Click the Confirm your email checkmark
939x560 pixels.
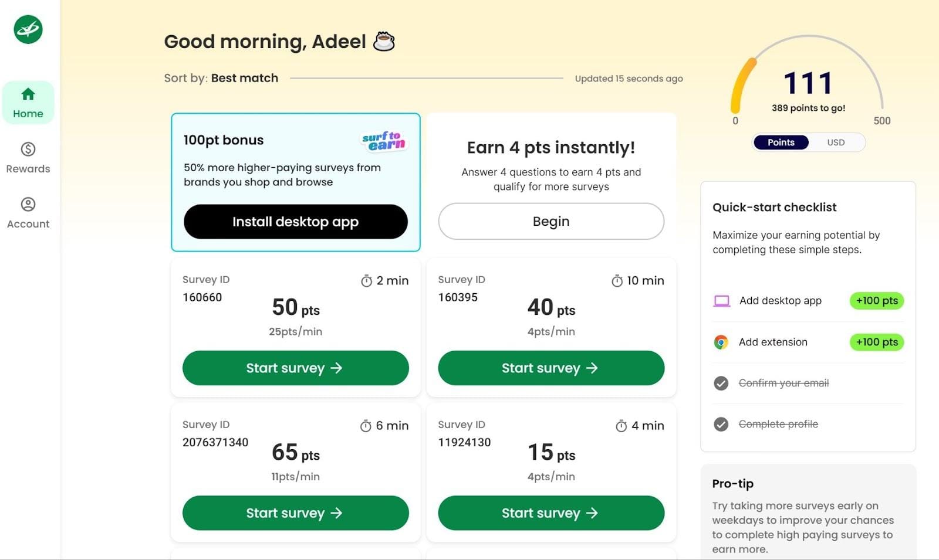tap(721, 383)
